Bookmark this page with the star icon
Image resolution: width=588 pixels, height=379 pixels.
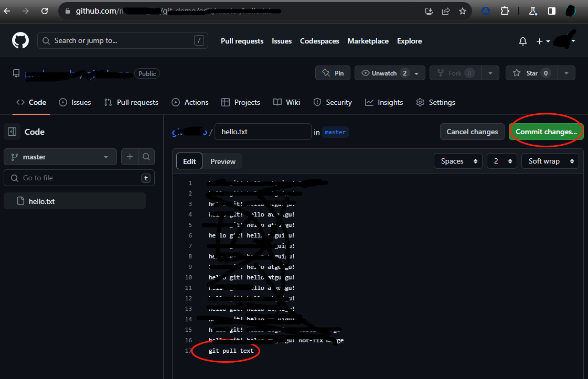click(x=463, y=11)
